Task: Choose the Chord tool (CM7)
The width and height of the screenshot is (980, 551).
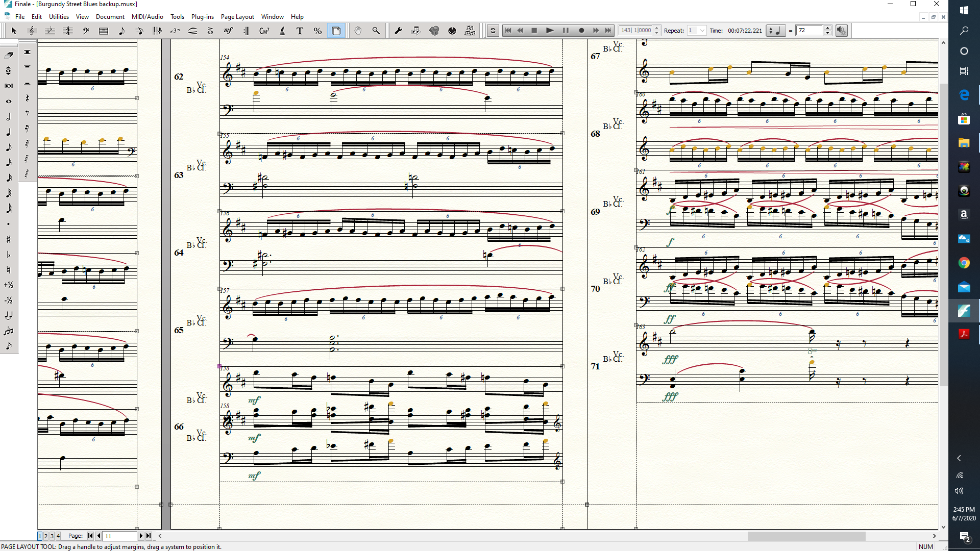Action: click(x=264, y=31)
